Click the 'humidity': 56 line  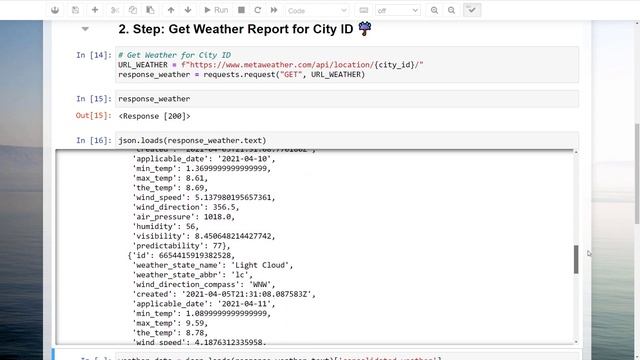click(166, 227)
